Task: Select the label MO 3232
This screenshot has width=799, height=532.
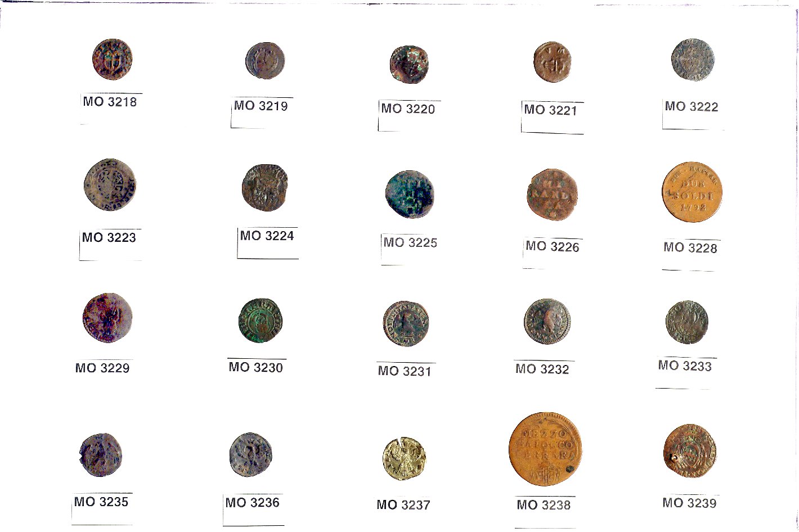Action: tap(542, 369)
